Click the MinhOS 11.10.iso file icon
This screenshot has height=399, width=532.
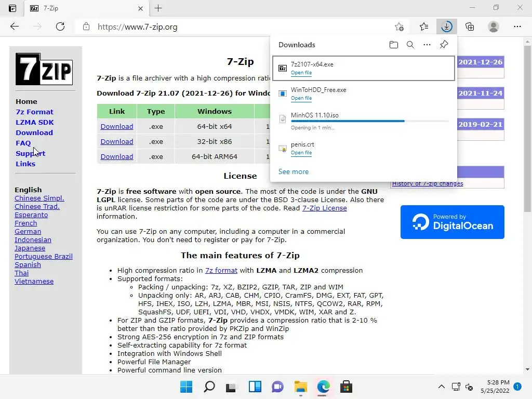282,119
